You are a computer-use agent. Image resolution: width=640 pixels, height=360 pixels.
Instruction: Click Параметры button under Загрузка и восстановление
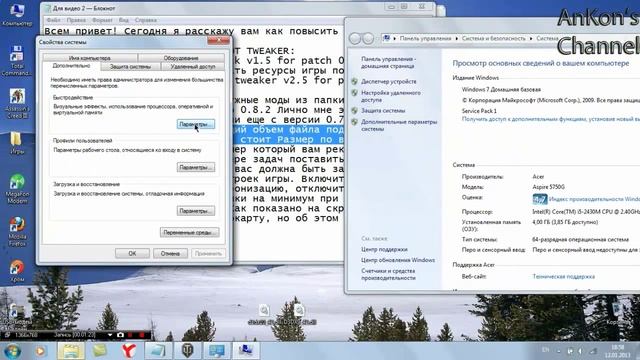pos(196,211)
